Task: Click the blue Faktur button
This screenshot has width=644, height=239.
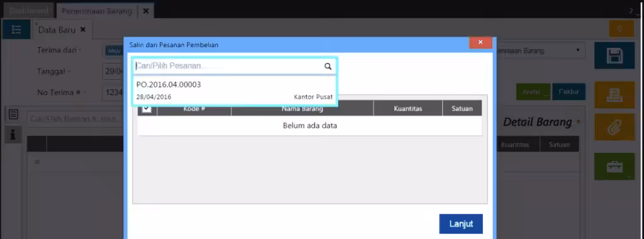Action: click(569, 92)
